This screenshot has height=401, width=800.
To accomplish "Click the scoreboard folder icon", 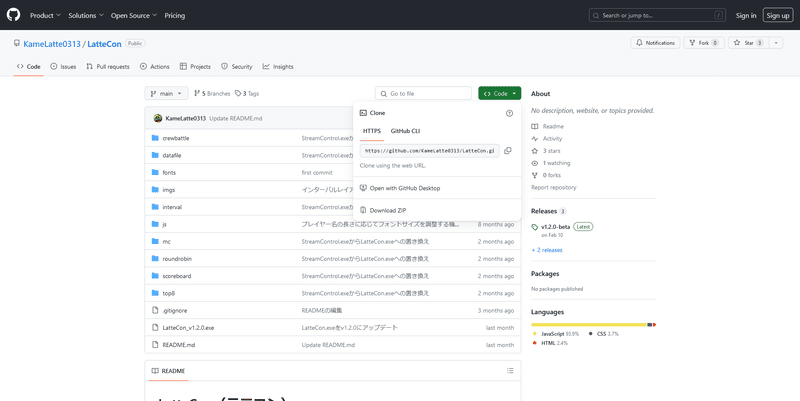I will click(x=155, y=276).
